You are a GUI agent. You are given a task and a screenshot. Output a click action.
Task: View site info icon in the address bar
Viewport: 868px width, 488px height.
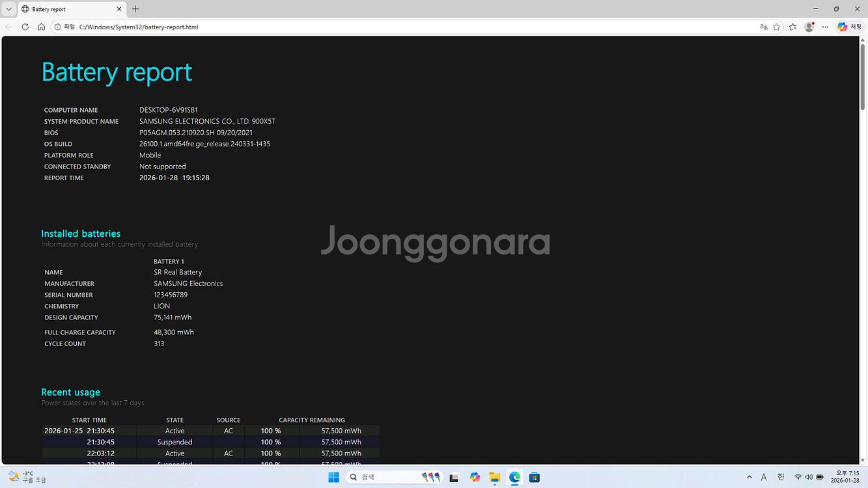(x=59, y=27)
